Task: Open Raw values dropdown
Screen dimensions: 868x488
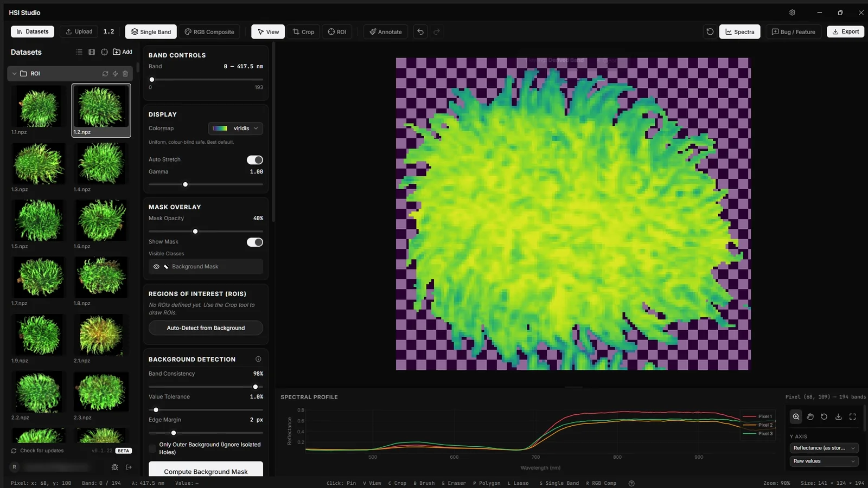Action: pos(824,461)
